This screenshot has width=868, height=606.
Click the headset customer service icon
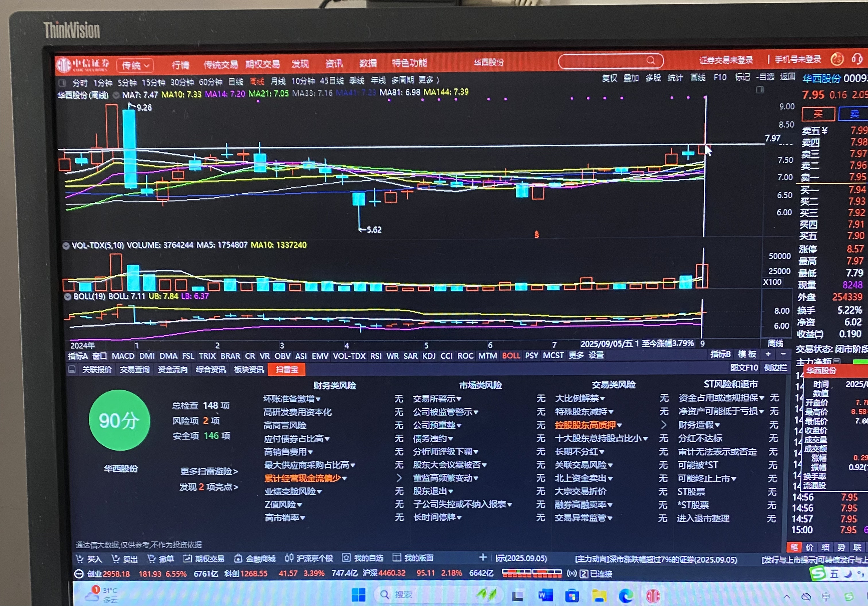[857, 59]
